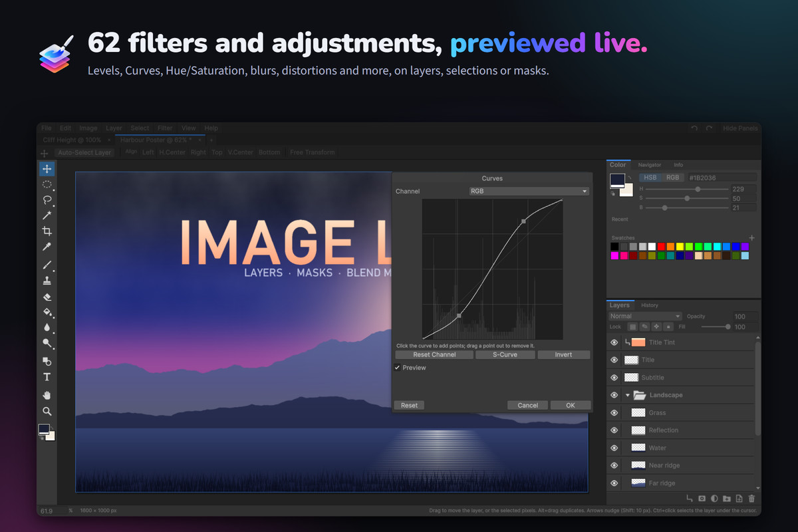Switch to the History tab
The width and height of the screenshot is (798, 532).
coord(650,305)
